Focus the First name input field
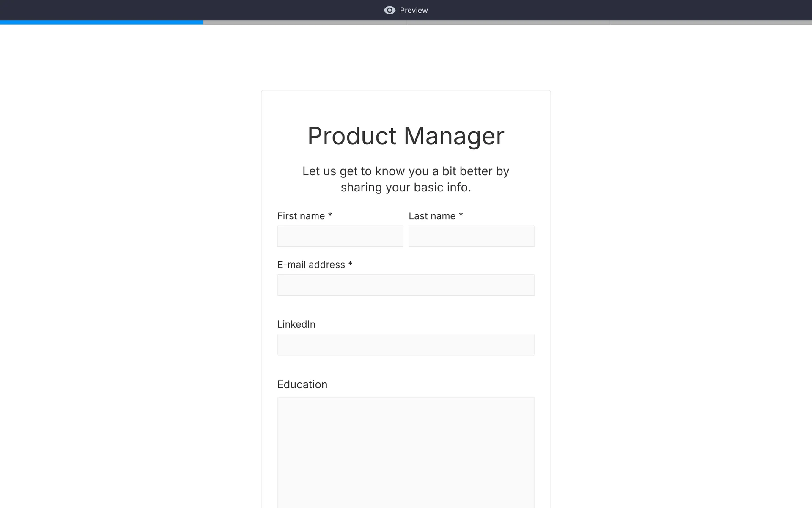 340,236
